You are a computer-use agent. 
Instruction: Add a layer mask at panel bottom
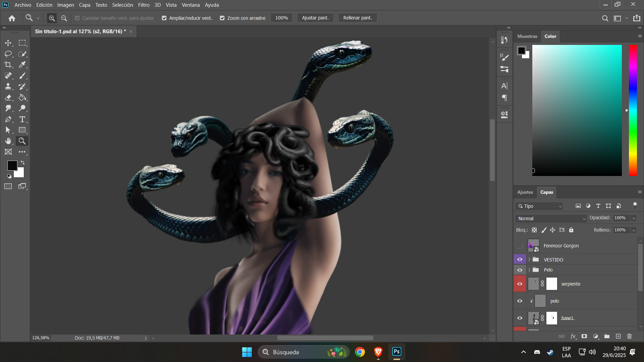click(584, 336)
